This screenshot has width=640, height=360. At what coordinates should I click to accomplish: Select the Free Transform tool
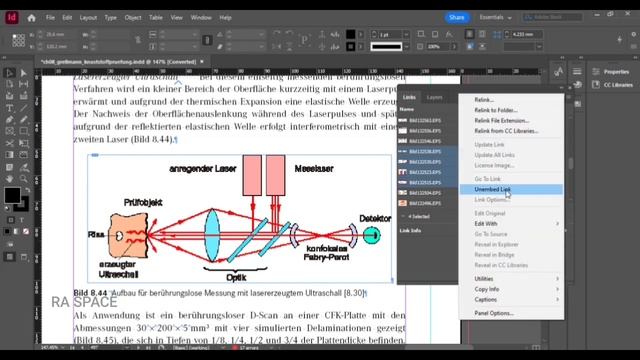24,143
